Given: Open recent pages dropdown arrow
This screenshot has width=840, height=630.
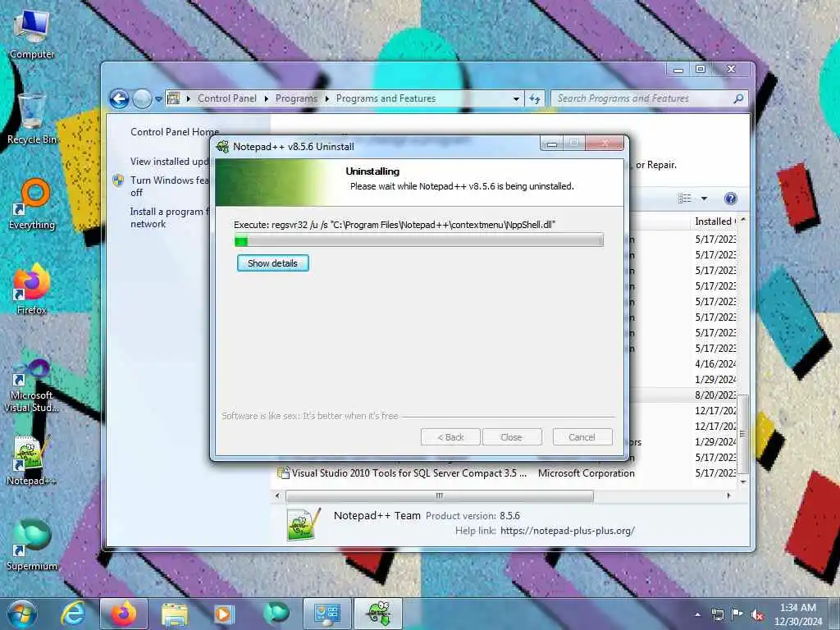Looking at the screenshot, I should click(x=158, y=99).
